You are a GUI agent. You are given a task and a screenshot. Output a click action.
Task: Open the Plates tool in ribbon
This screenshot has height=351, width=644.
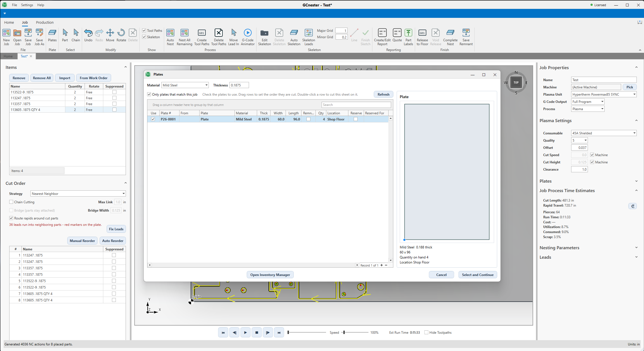[x=52, y=35]
